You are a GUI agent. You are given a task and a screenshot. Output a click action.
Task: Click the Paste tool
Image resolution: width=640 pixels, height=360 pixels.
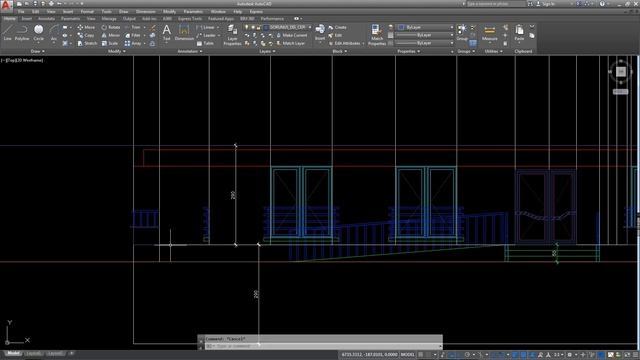[519, 33]
